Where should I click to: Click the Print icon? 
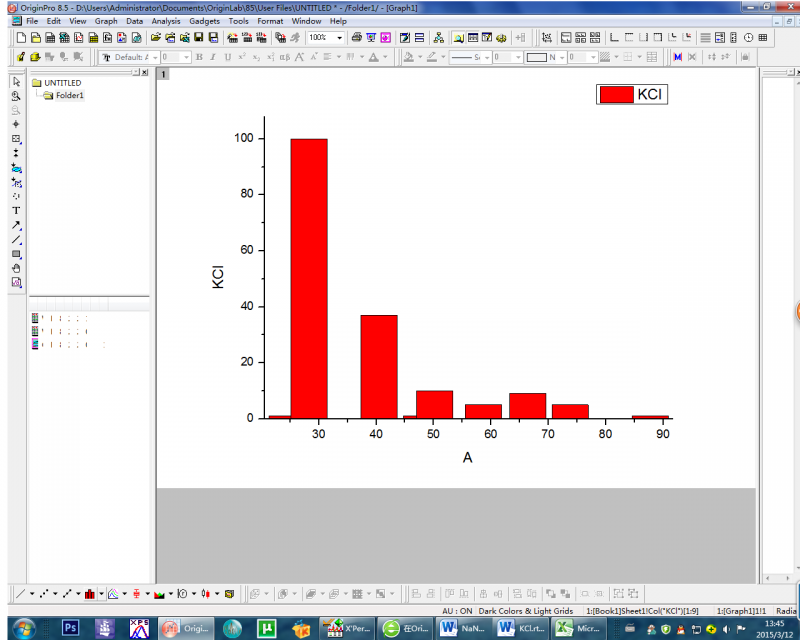click(x=357, y=38)
